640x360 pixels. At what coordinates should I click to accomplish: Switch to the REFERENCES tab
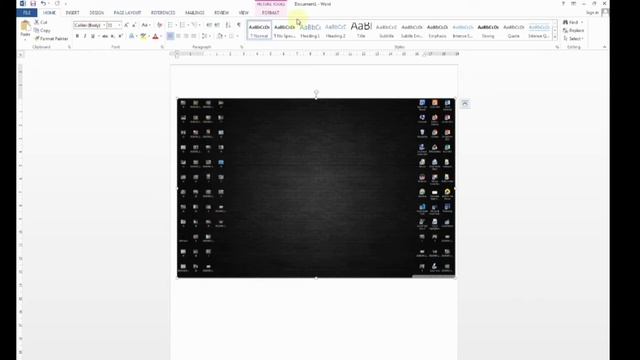coord(163,13)
